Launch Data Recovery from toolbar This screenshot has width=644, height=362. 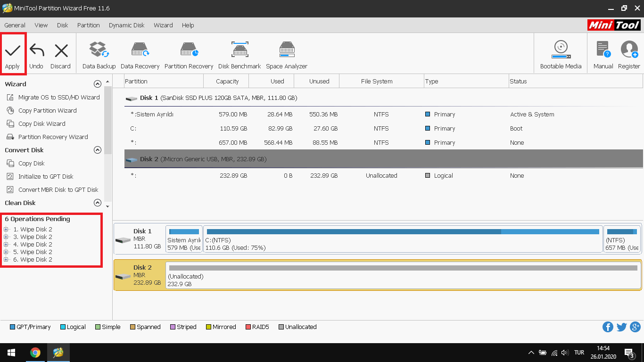140,55
